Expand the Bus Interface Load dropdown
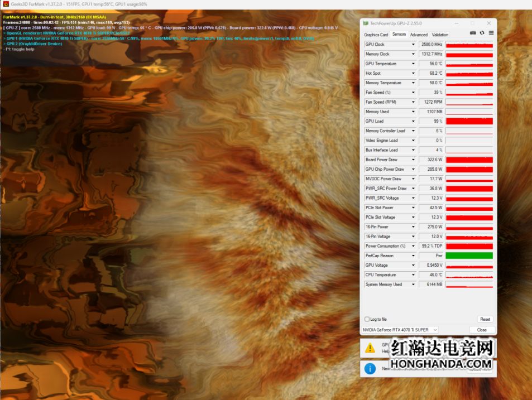Viewport: 532px width, 400px height. coord(413,150)
